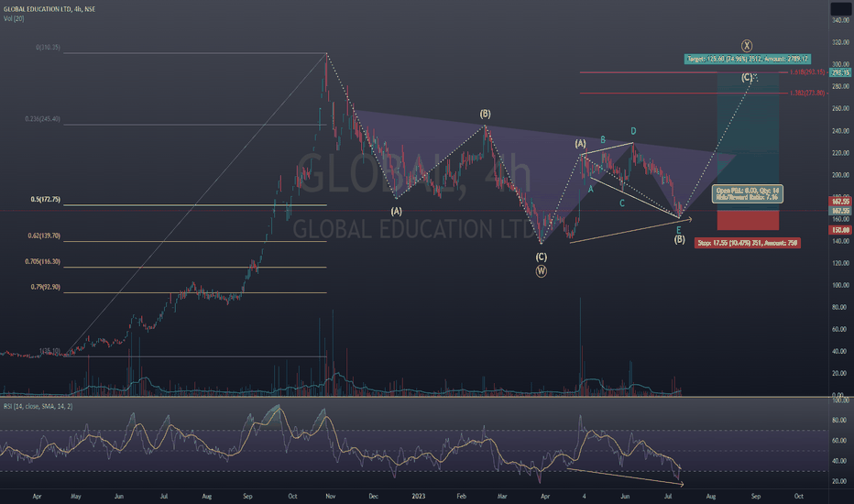Screen dimensions: 854x504
Task: Click the (B) label at the February peak
Action: pyautogui.click(x=485, y=114)
